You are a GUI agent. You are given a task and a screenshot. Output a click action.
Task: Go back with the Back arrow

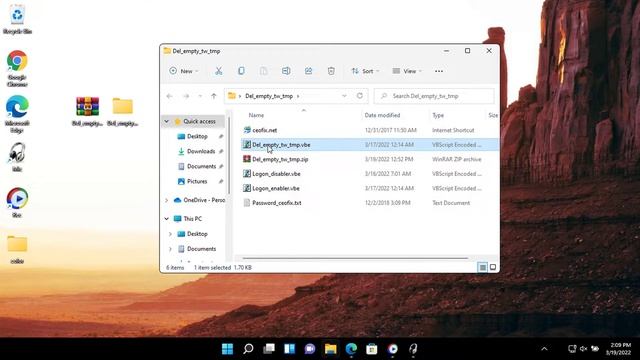point(170,96)
